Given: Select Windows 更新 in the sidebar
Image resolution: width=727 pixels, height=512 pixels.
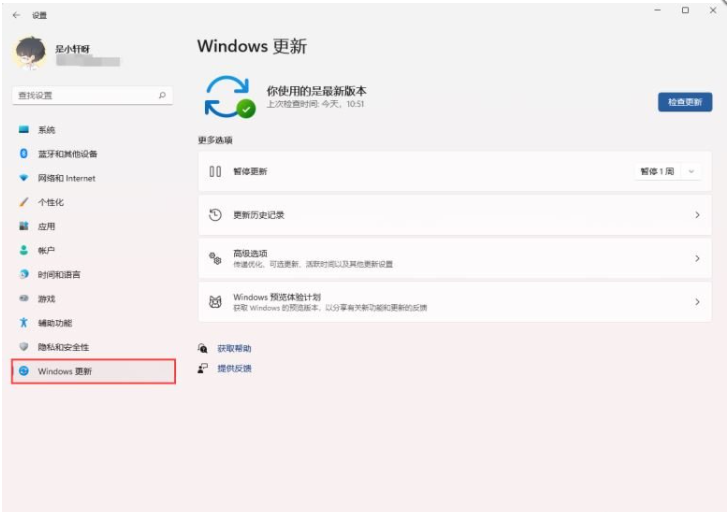Looking at the screenshot, I should pyautogui.click(x=93, y=371).
